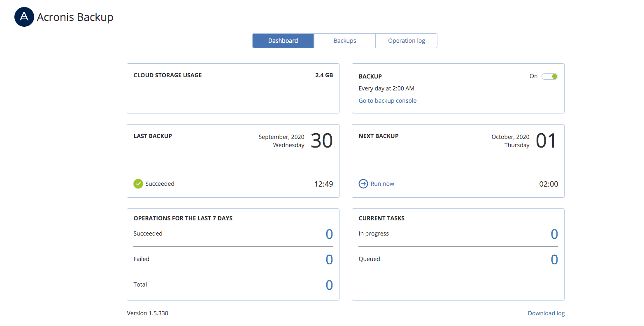
Task: Click the Every day at 2:00 AM schedule text
Action: point(386,88)
